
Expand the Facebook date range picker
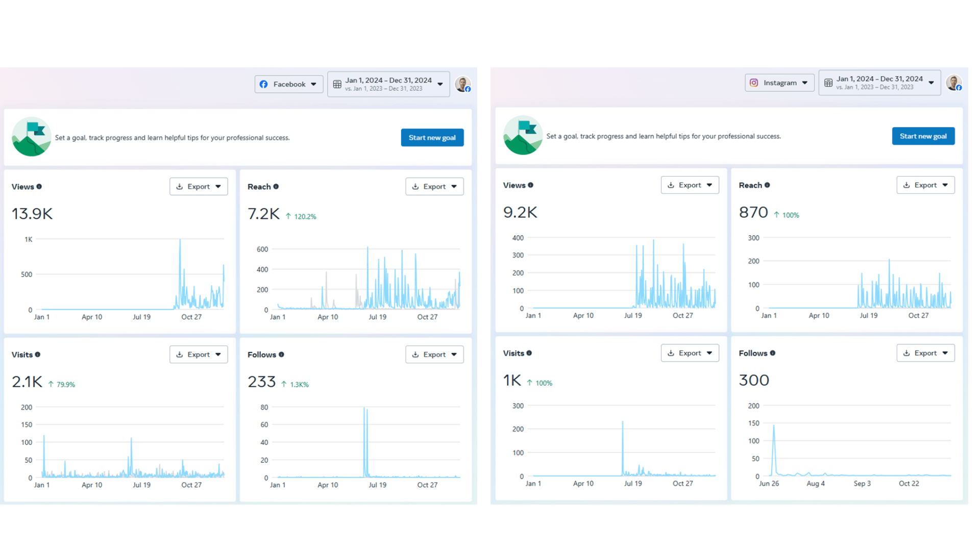(x=388, y=84)
